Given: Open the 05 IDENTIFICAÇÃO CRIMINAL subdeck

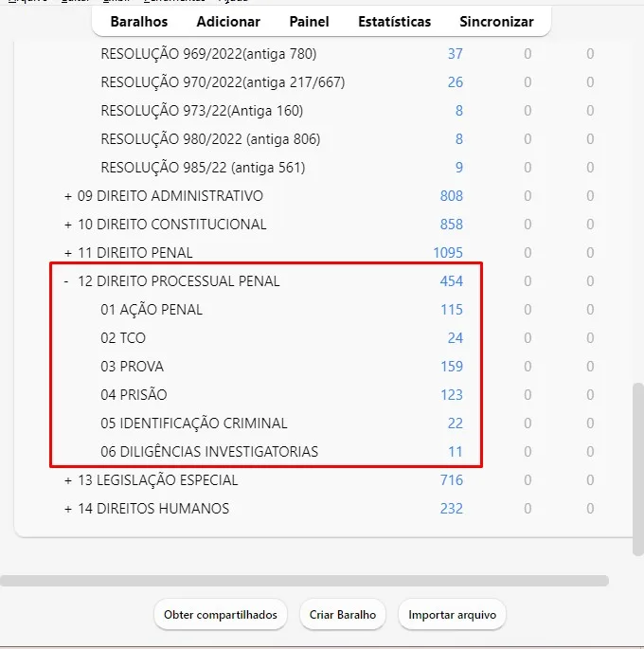Looking at the screenshot, I should click(193, 424).
